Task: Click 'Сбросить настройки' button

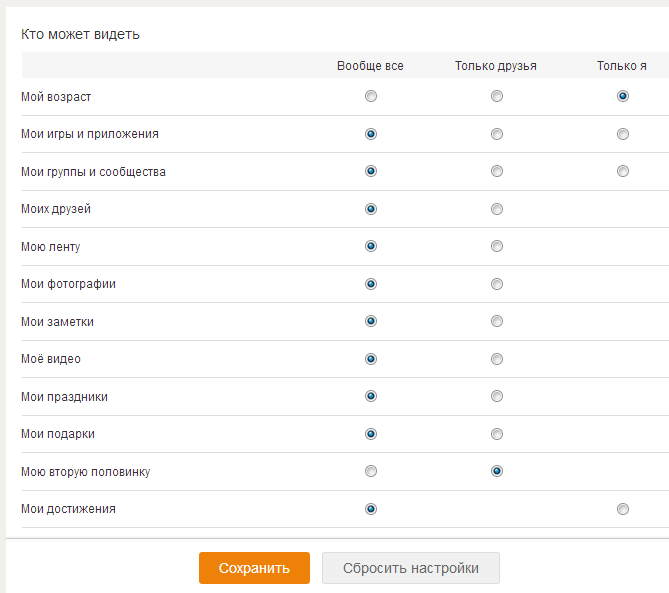Action: (x=410, y=568)
